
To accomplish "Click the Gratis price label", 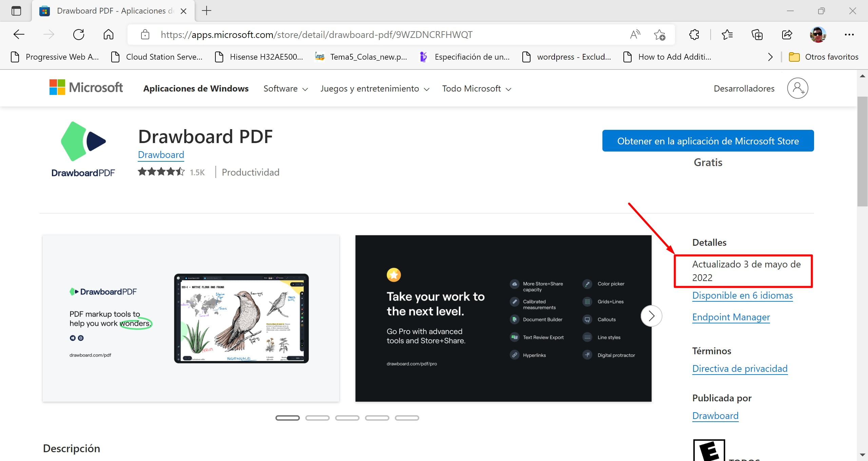I will click(x=708, y=162).
